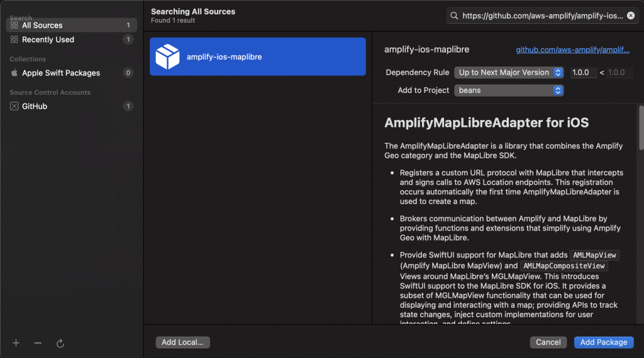Click Add Local... button
This screenshot has width=644, height=358.
tap(182, 342)
